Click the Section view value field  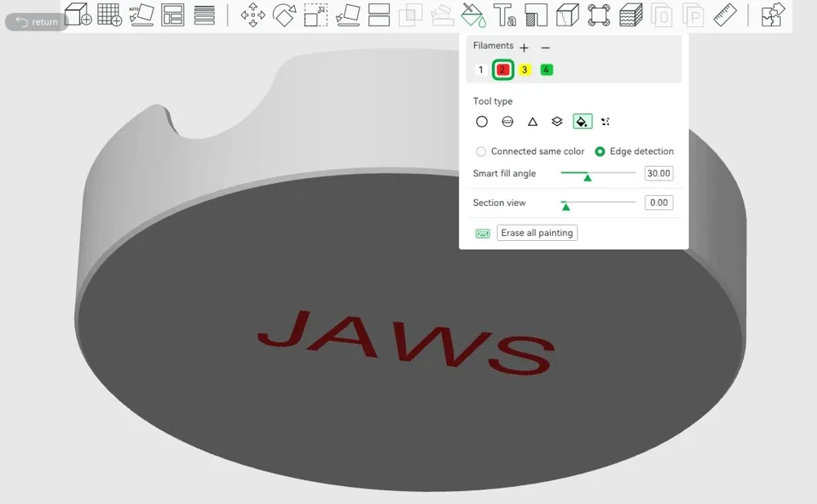pos(659,203)
